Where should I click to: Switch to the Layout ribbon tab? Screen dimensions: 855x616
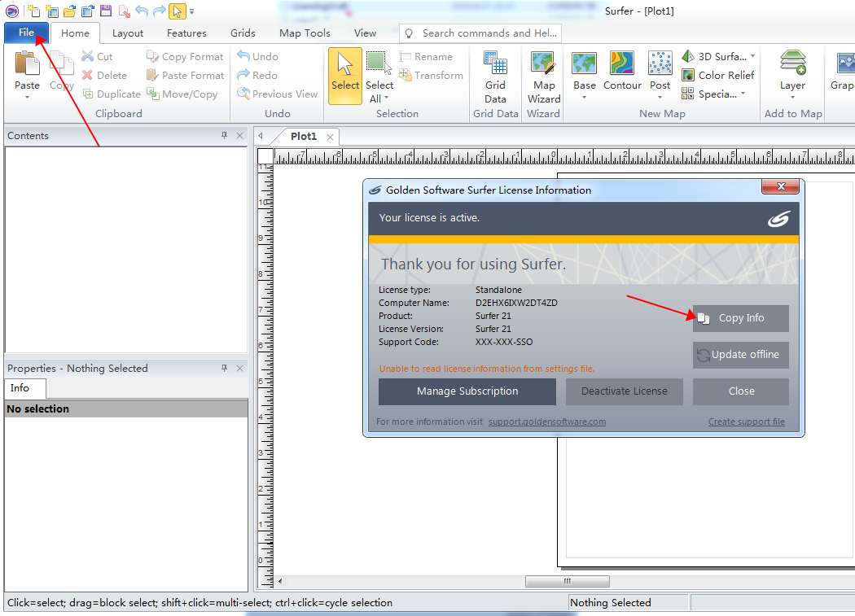(127, 33)
